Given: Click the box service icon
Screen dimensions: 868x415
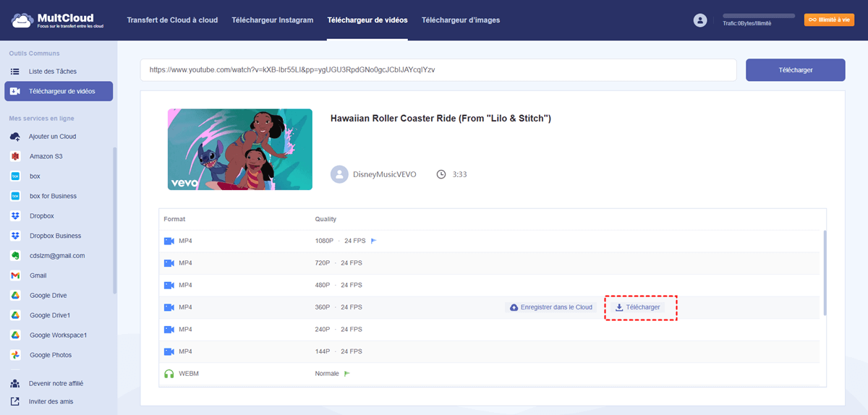Looking at the screenshot, I should [14, 176].
